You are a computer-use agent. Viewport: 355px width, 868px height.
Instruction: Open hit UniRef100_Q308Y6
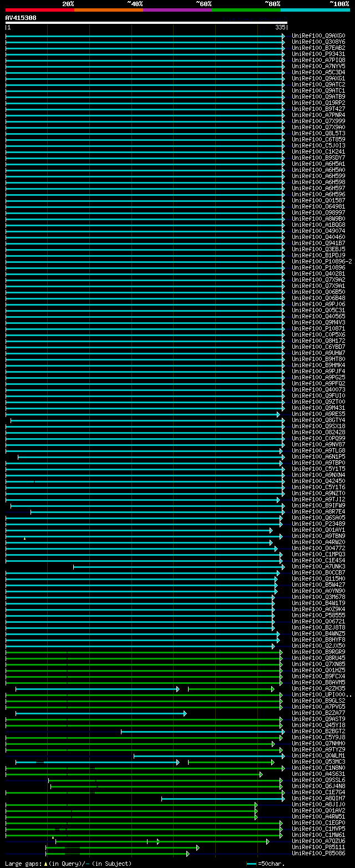318,42
